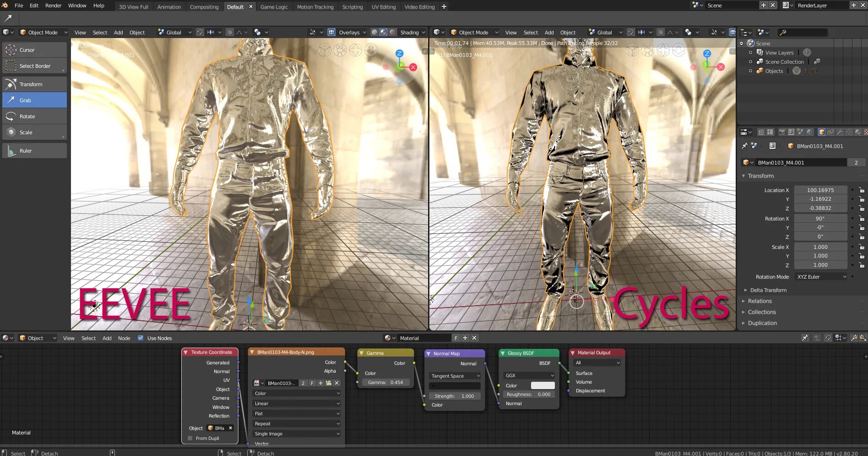The height and width of the screenshot is (456, 868).
Task: Click the blue Z axis on right viewport gizmo
Action: coord(707,54)
